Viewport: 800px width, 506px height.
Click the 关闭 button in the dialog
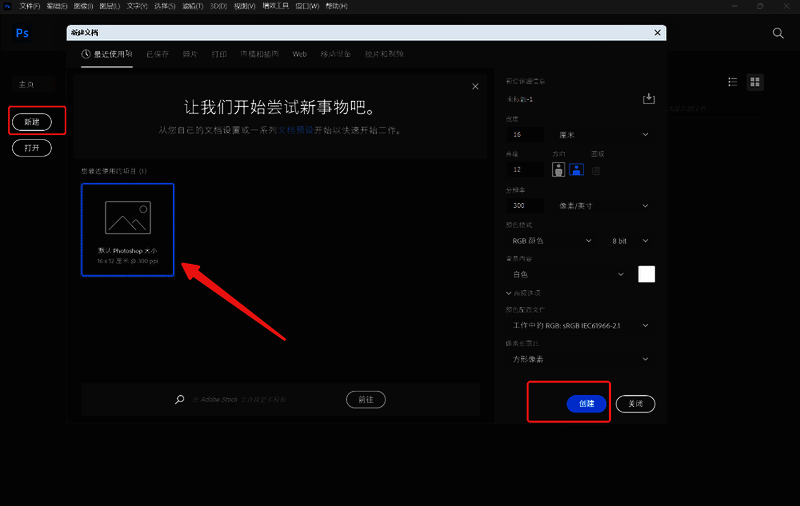(x=635, y=403)
